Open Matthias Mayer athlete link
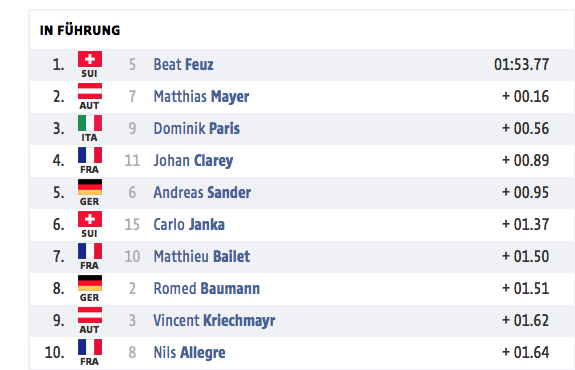 coord(201,97)
